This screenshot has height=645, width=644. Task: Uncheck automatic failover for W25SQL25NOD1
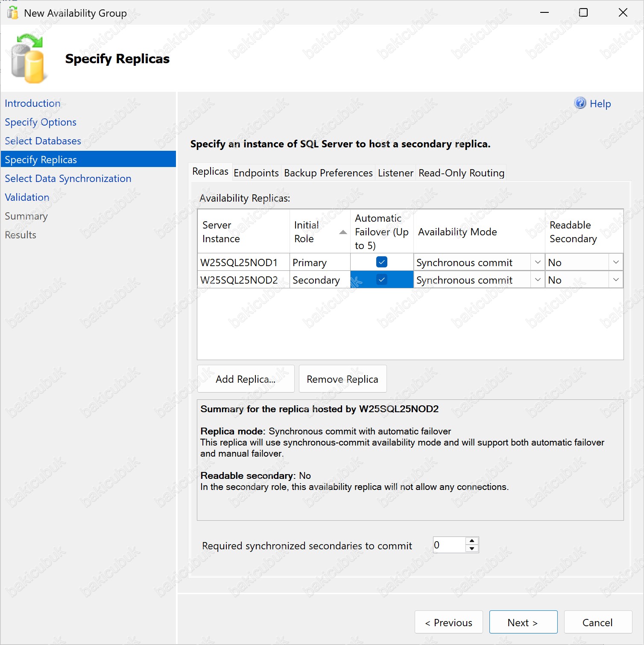coord(381,262)
